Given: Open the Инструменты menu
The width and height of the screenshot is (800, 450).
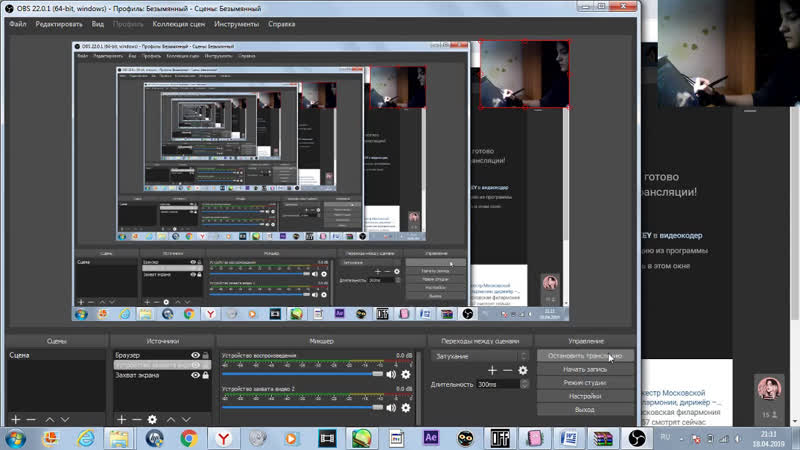Looking at the screenshot, I should click(x=236, y=24).
